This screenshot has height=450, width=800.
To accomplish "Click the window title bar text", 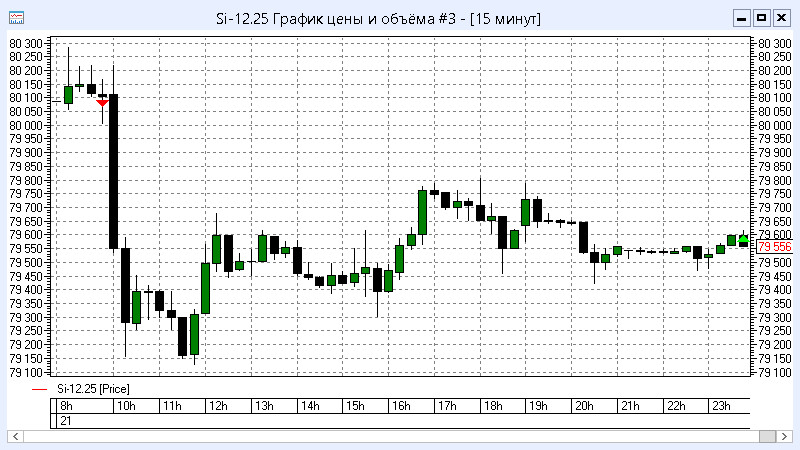I will [x=378, y=18].
